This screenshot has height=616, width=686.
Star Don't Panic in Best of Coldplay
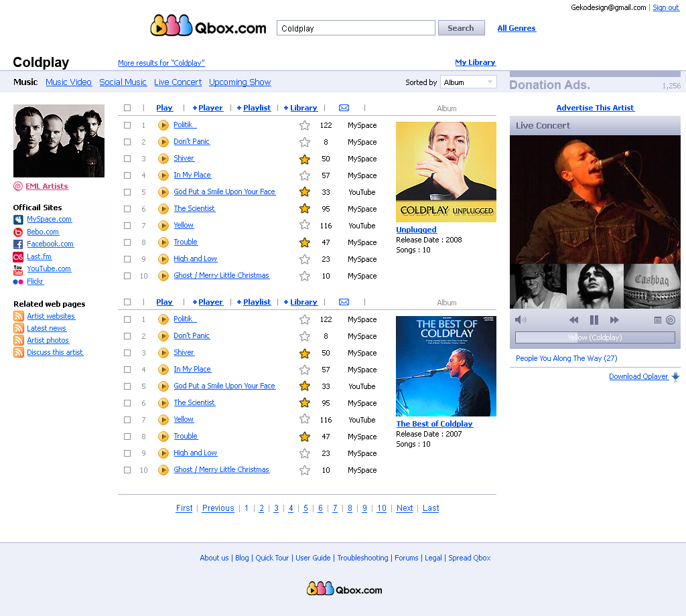305,336
